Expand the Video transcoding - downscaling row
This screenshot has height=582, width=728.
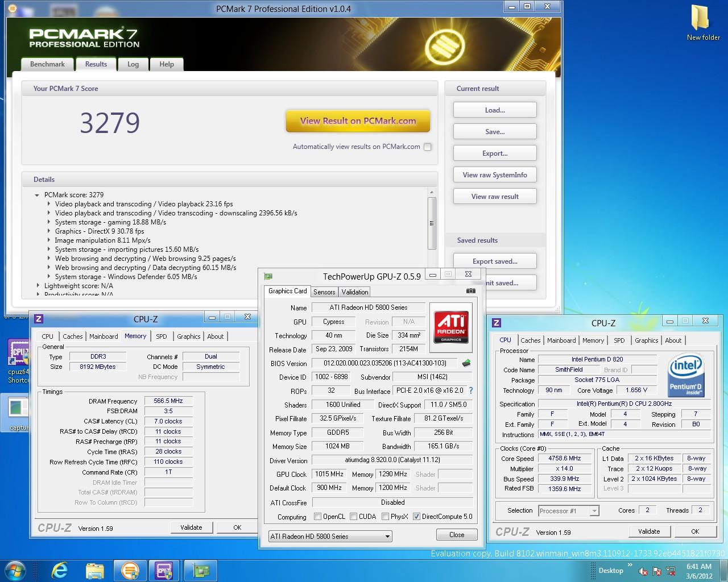point(48,213)
